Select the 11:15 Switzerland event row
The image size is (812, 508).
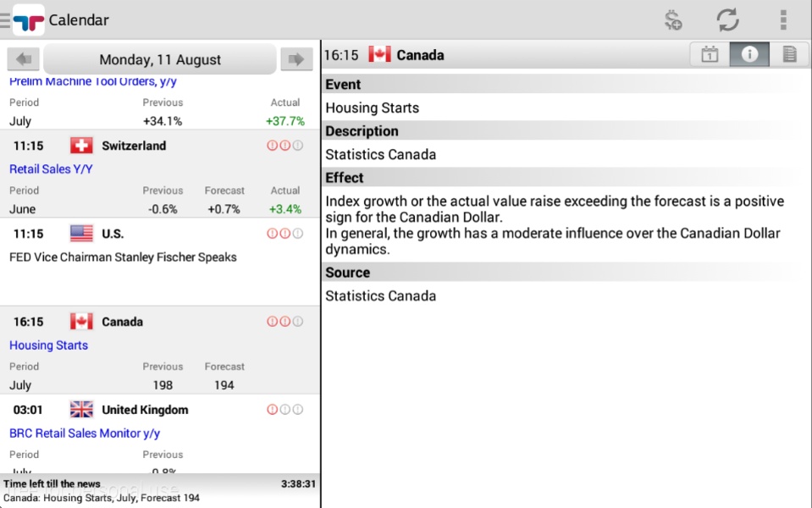160,174
